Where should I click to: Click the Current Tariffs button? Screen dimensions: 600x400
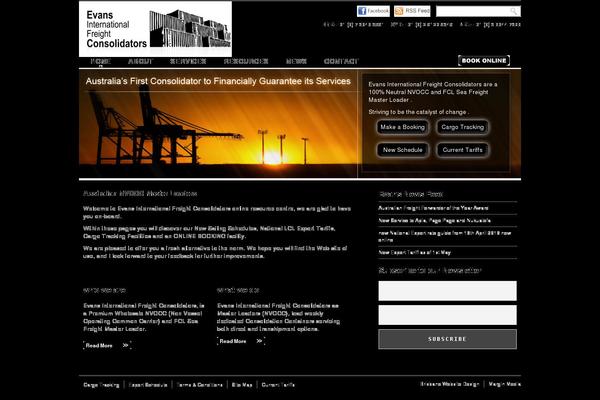click(463, 150)
